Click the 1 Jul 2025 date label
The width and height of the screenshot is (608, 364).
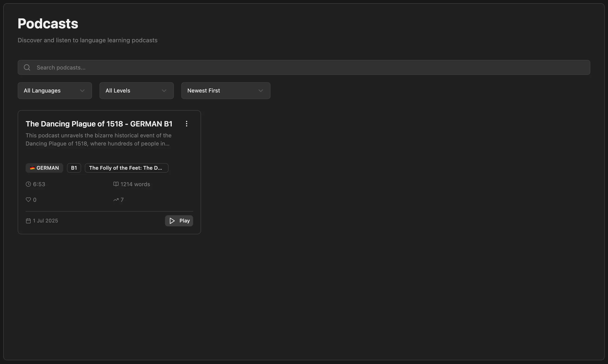point(45,221)
